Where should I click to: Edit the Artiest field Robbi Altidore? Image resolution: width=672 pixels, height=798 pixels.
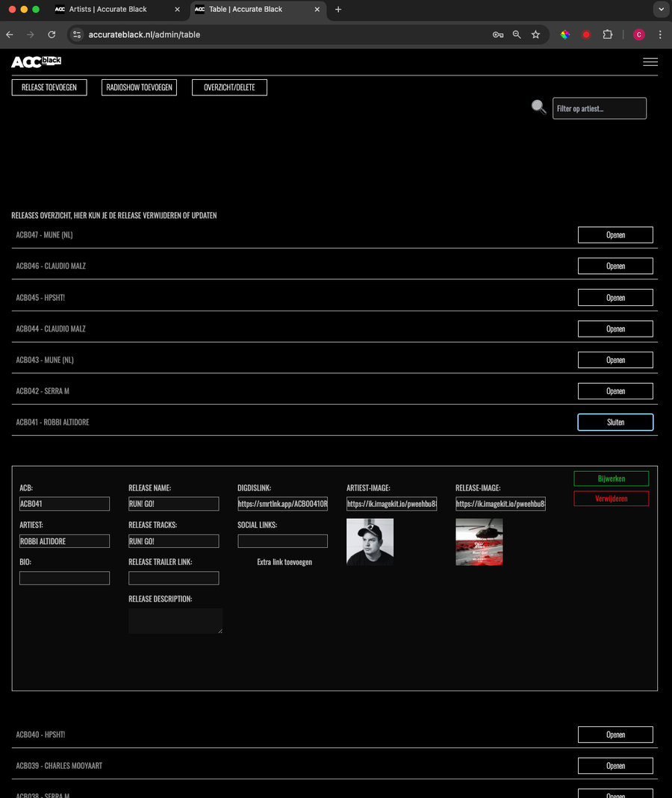[65, 541]
